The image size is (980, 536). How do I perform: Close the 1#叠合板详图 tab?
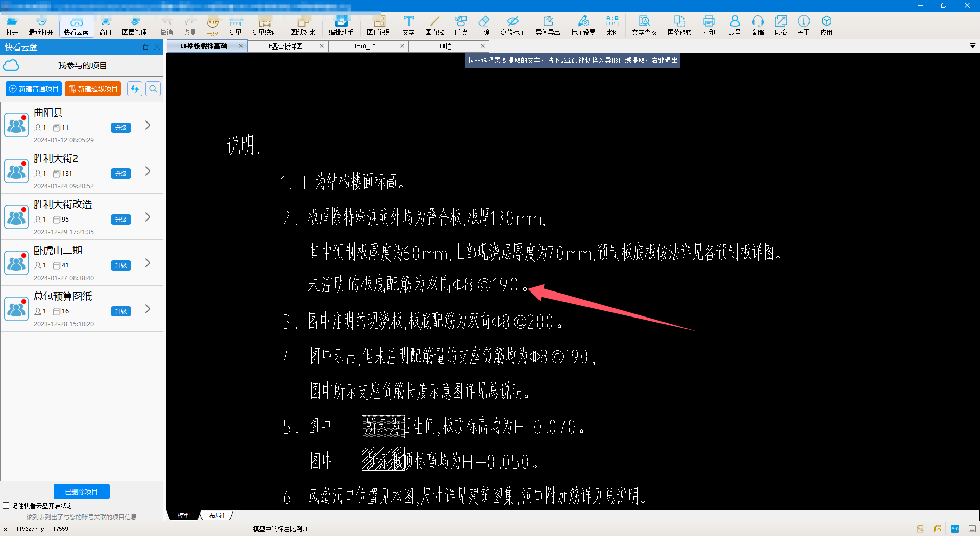[x=322, y=46]
